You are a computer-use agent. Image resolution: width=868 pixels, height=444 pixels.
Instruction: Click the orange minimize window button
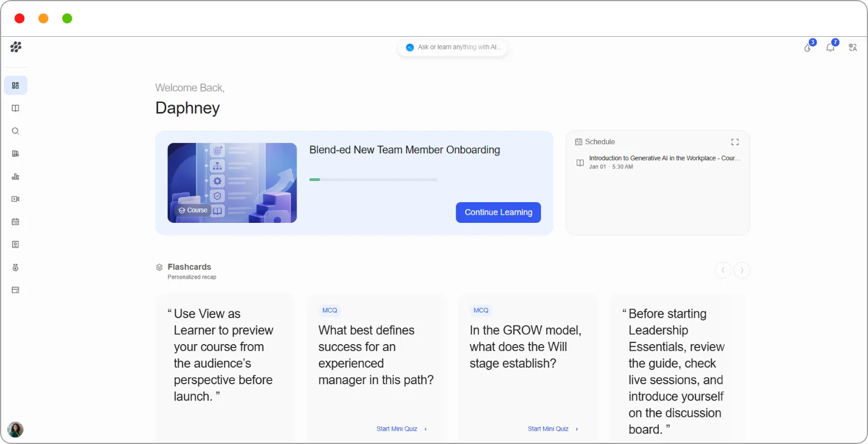tap(43, 18)
